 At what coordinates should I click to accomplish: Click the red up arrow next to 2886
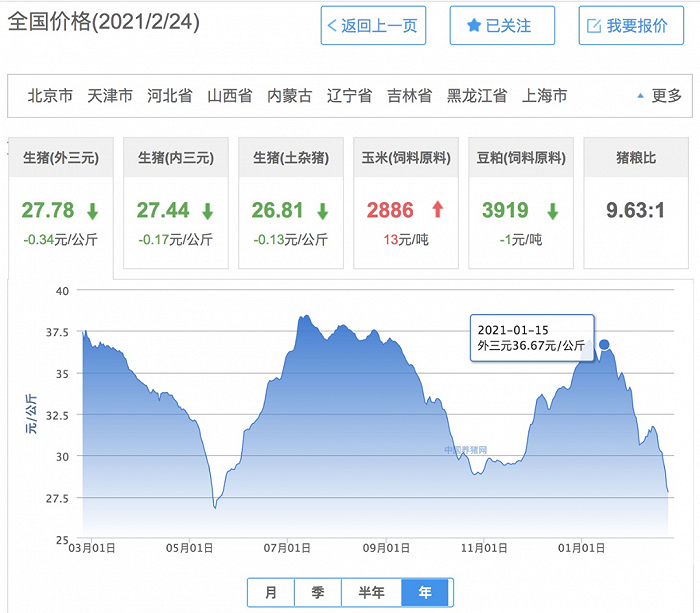[438, 209]
